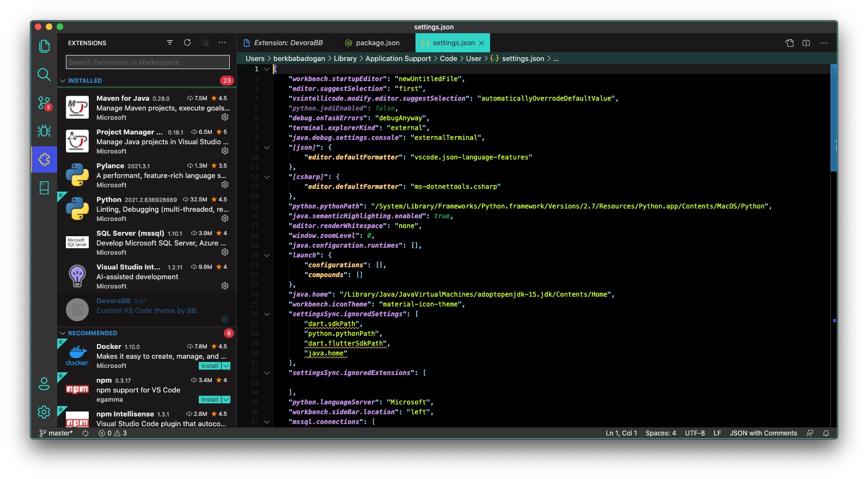Switch to package.json tab
Viewport: 868px width, 479px height.
click(377, 43)
